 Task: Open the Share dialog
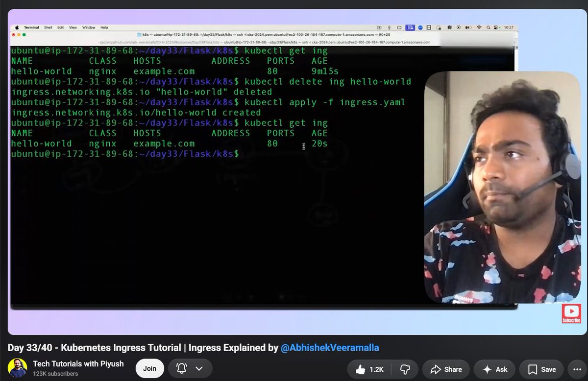tap(446, 369)
